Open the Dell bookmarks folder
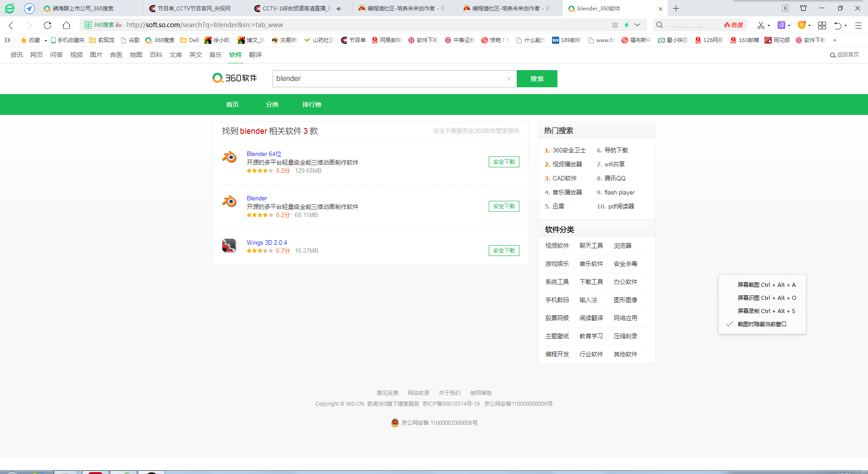This screenshot has height=474, width=868. tap(189, 40)
